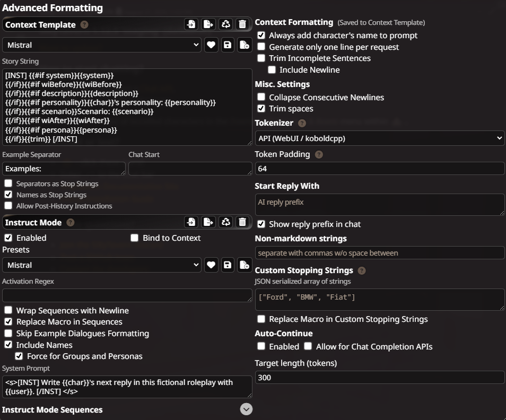Import a Context Template file
This screenshot has height=420, width=506.
191,24
